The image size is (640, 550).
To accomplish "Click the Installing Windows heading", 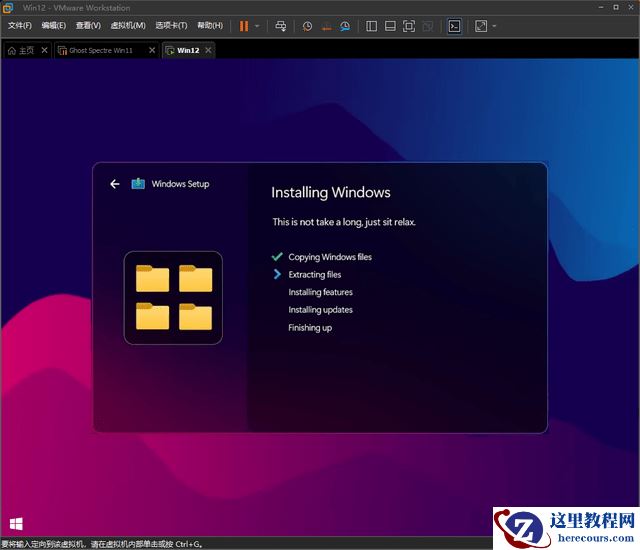I will 331,193.
